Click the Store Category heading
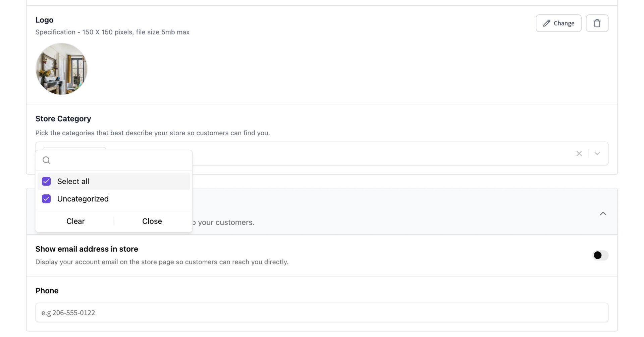The height and width of the screenshot is (337, 644). (63, 119)
